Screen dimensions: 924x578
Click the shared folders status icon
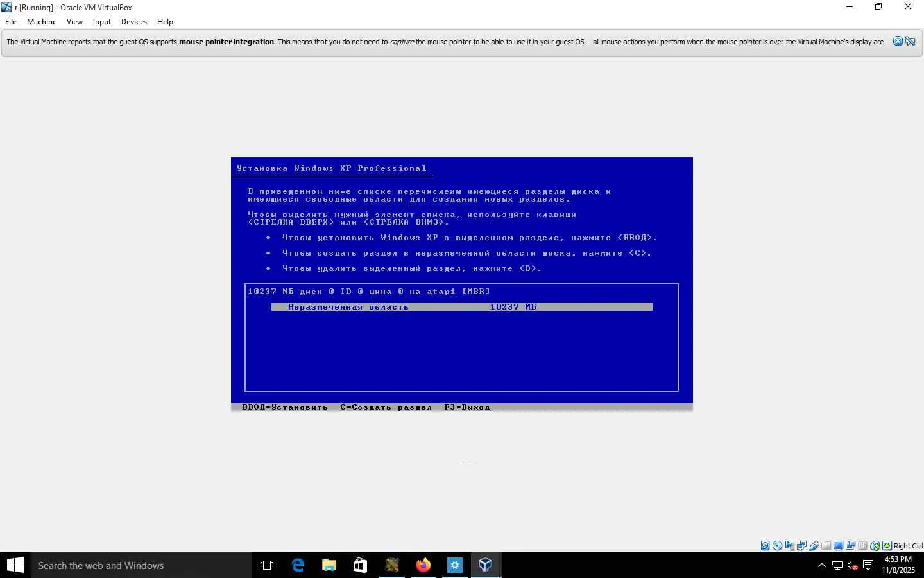point(826,546)
